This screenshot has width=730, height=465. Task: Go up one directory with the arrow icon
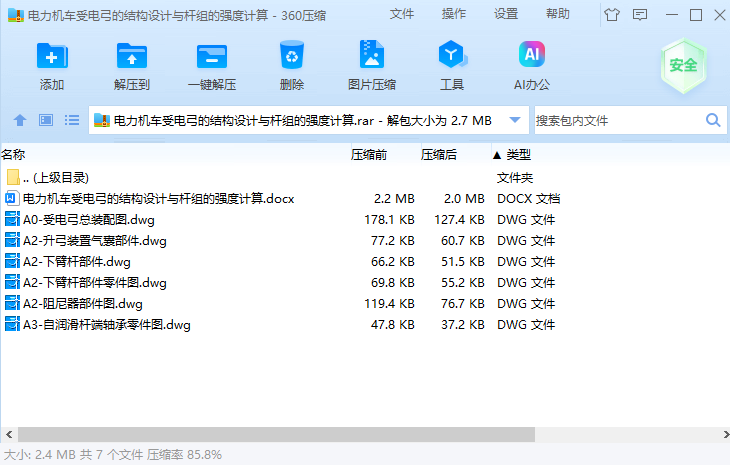click(20, 121)
